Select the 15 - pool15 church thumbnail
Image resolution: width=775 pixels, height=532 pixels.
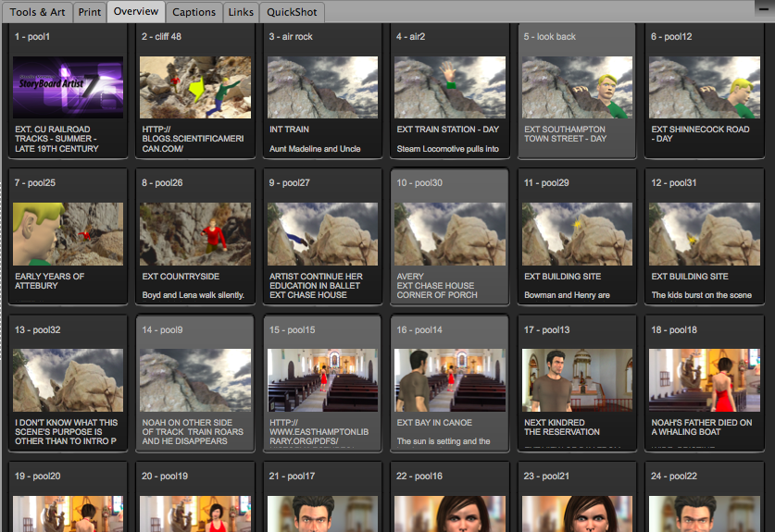point(323,380)
